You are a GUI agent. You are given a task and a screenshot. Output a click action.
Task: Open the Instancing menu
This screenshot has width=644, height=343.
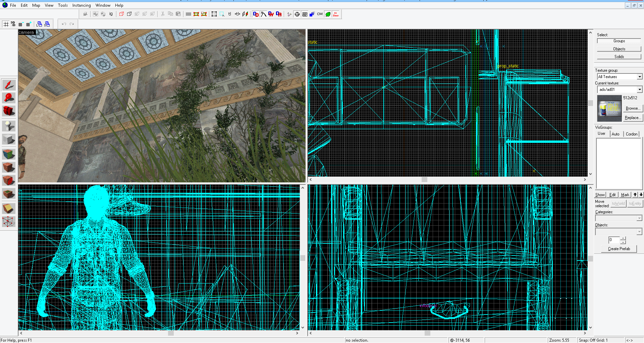pos(82,5)
